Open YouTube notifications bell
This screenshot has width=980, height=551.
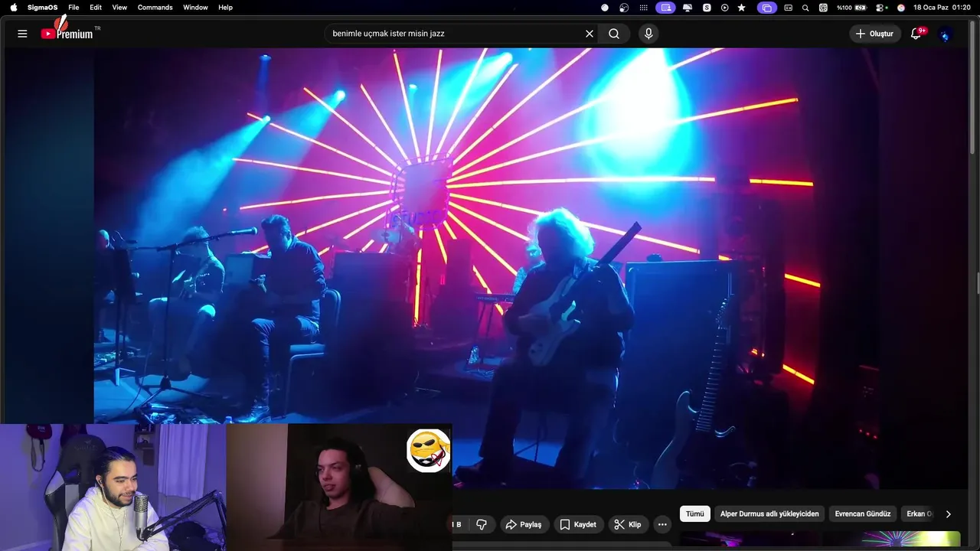[x=916, y=34]
